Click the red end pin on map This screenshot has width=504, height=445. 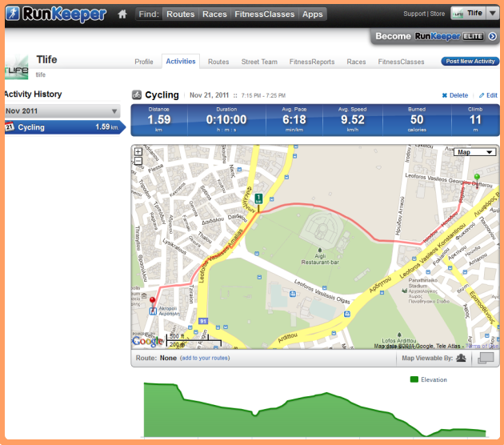click(x=153, y=301)
